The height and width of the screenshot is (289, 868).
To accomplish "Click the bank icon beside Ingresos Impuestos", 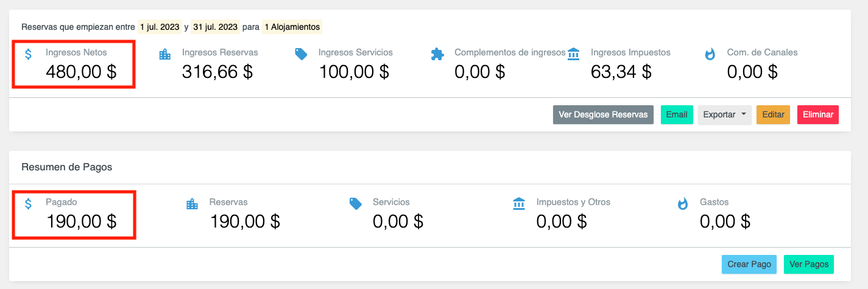I will 574,54.
